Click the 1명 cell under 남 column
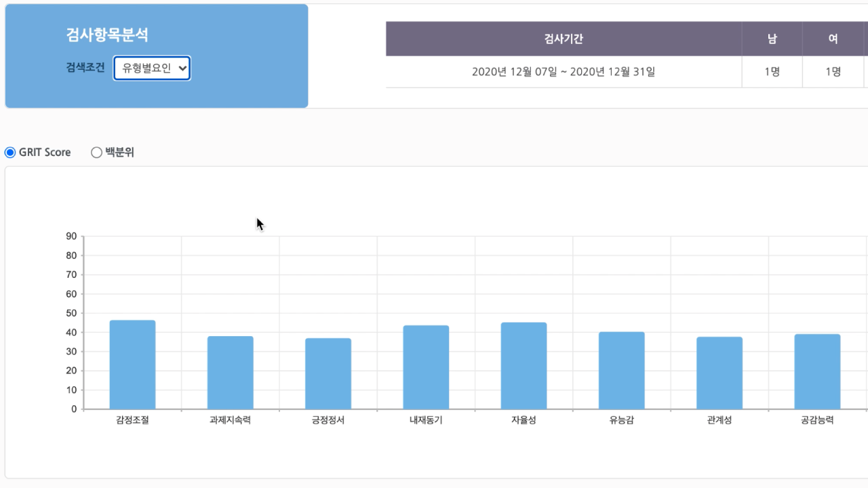868x488 pixels. click(772, 72)
